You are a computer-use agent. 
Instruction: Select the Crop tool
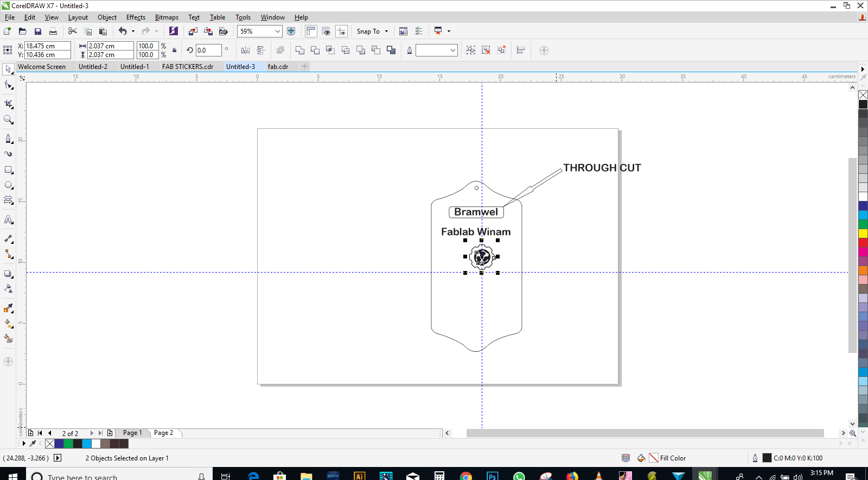(8, 104)
